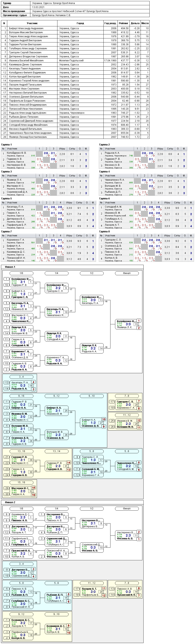The image size is (196, 644).
Task: Select the 13...16 placement bracket label
Action: pos(21,451)
